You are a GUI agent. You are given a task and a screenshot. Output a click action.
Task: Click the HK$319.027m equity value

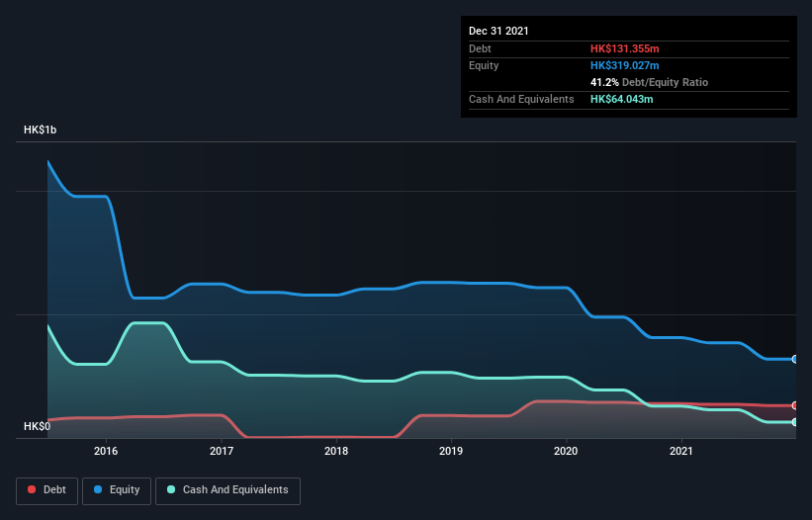point(624,65)
